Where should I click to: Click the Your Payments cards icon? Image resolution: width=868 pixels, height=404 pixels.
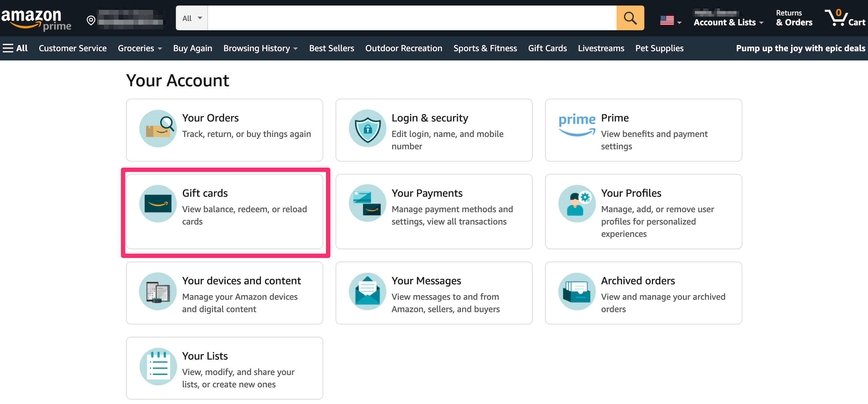point(367,204)
